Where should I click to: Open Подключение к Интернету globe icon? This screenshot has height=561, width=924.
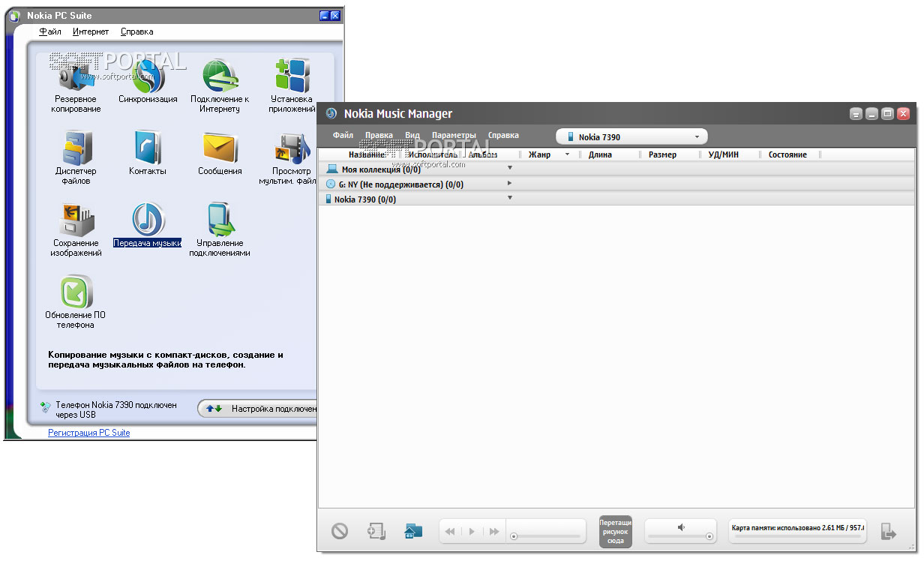click(220, 75)
